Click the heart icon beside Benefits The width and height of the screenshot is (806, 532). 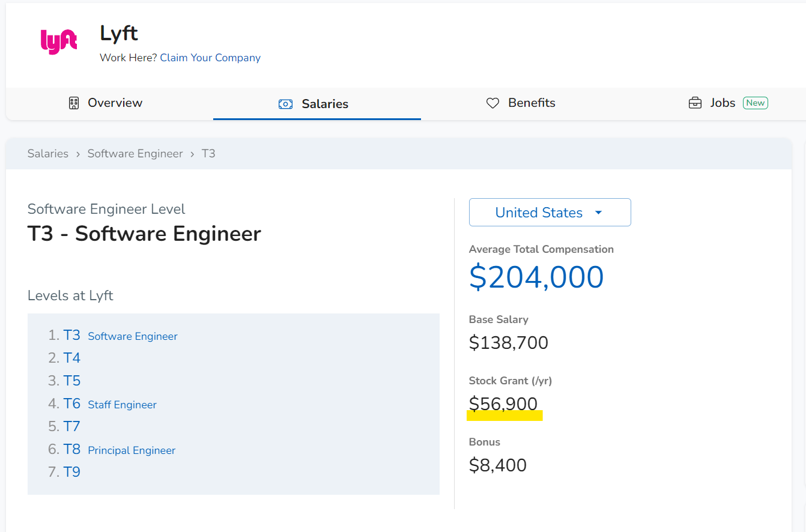click(492, 103)
